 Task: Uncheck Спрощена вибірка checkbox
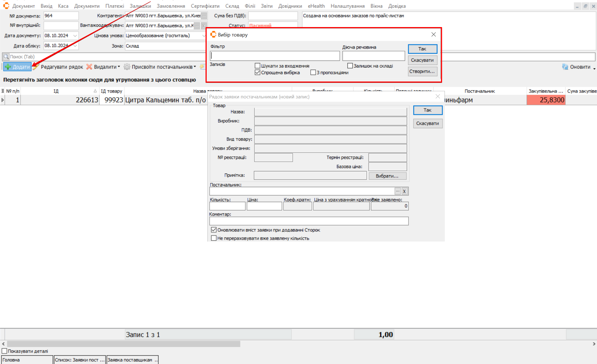[258, 72]
